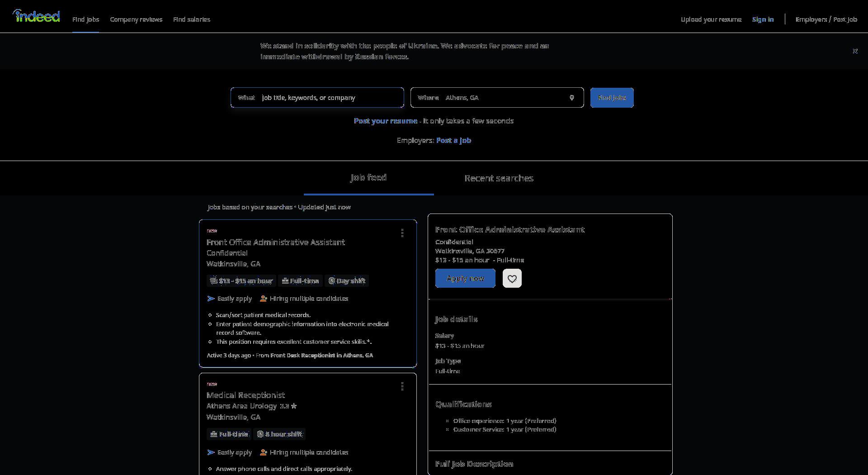Click Jobs based on your searches text

coord(250,207)
